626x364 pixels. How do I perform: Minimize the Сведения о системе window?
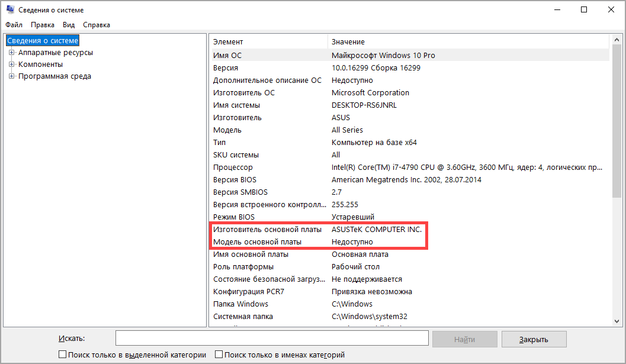click(557, 9)
